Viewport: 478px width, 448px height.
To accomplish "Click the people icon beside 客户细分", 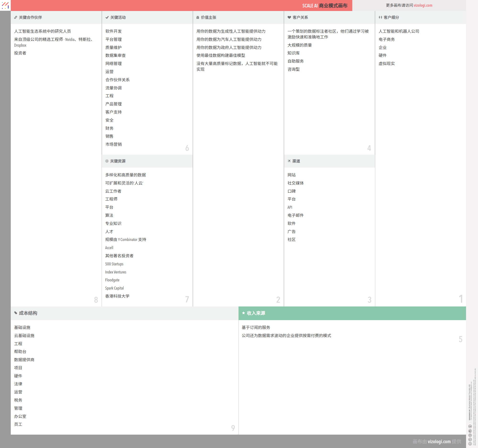I will pyautogui.click(x=380, y=17).
